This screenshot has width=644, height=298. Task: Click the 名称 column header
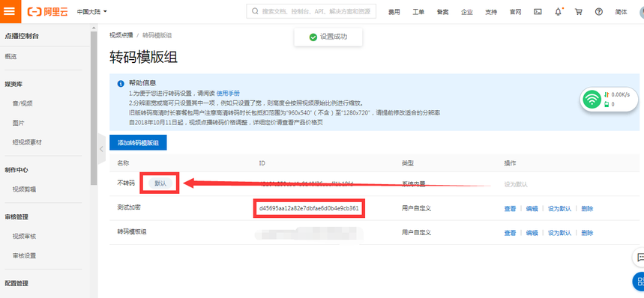click(123, 163)
